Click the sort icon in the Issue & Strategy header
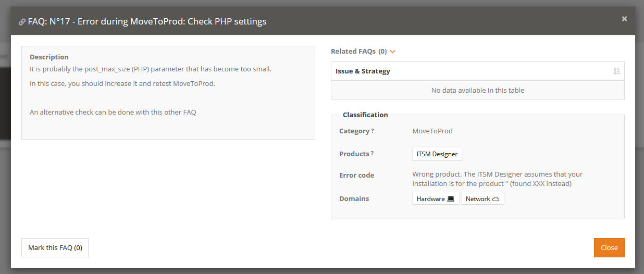 616,71
